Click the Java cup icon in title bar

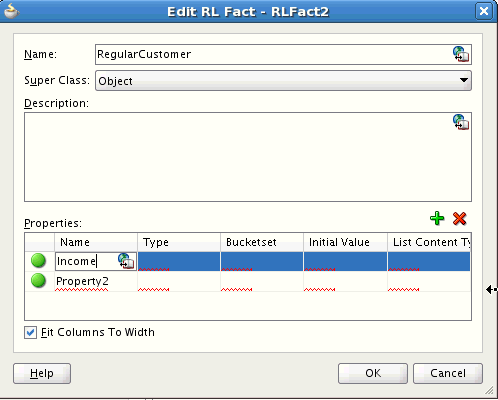(x=11, y=11)
